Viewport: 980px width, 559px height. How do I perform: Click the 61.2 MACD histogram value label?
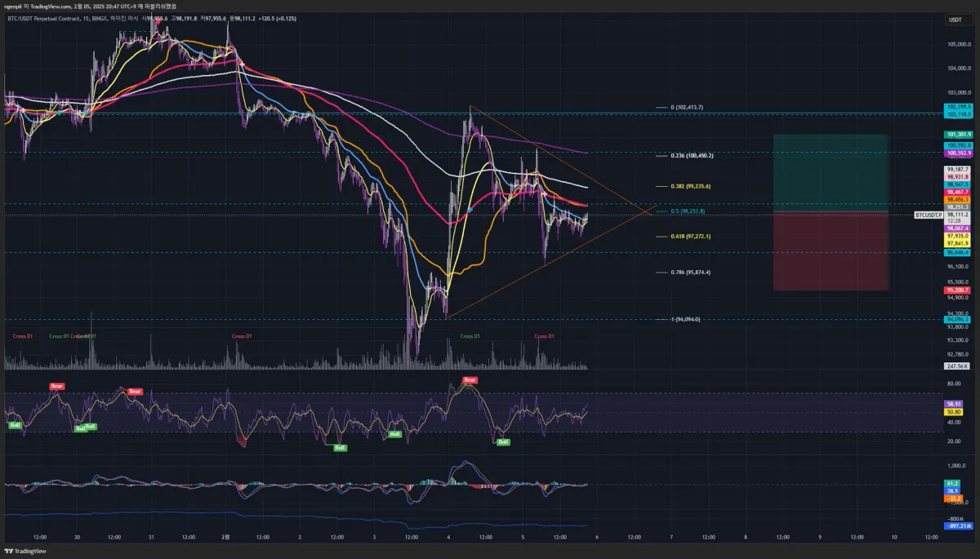(x=952, y=483)
